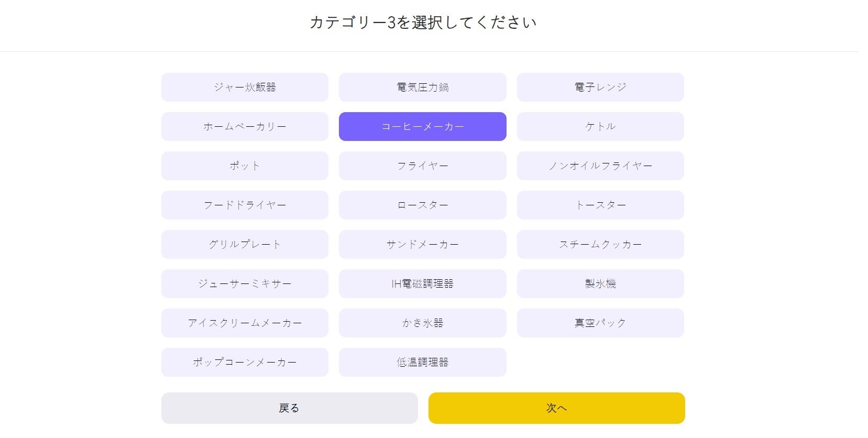Pick the トースター option

(600, 205)
